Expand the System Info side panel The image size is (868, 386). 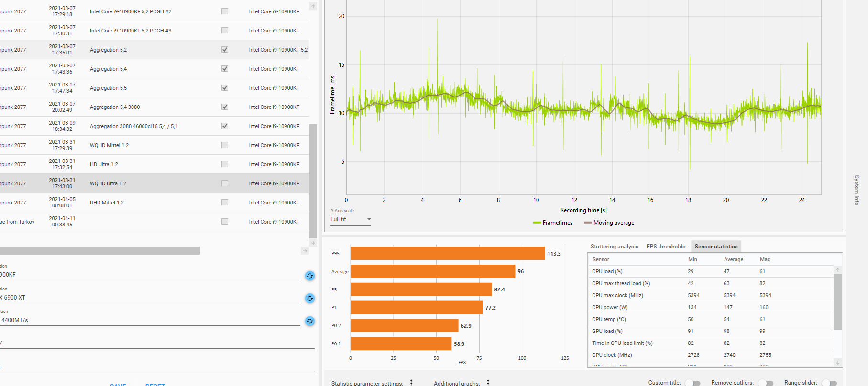[x=857, y=190]
